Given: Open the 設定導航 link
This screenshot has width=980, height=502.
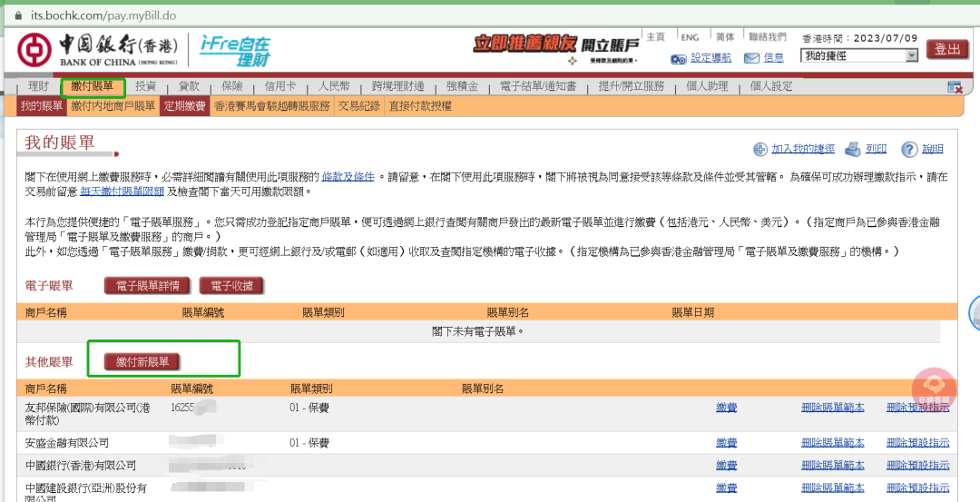Looking at the screenshot, I should point(710,58).
